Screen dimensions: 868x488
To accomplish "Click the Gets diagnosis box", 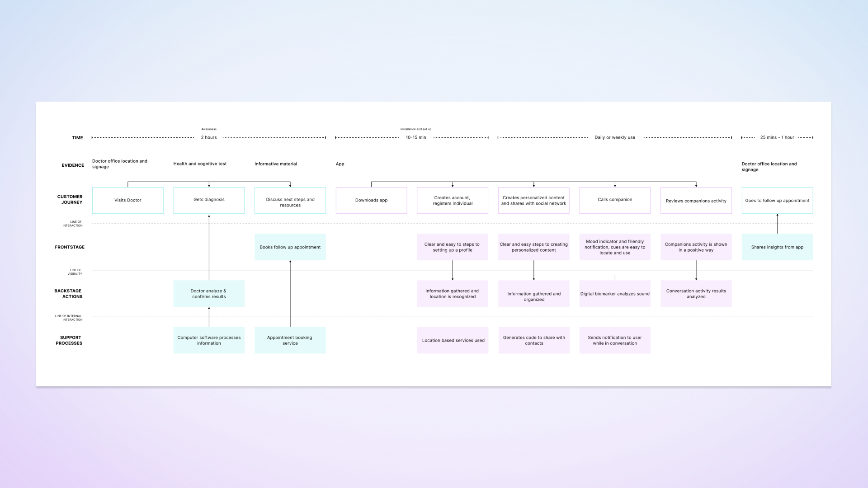I will tap(209, 200).
